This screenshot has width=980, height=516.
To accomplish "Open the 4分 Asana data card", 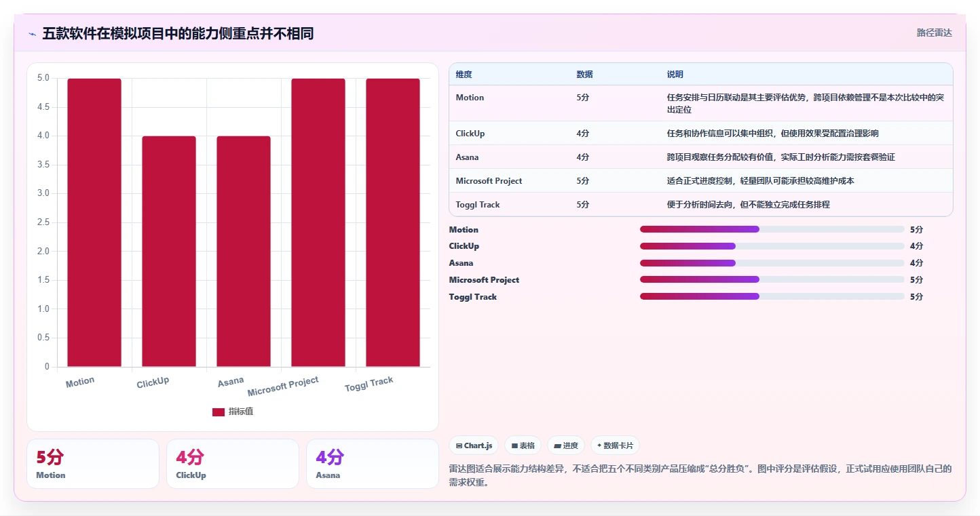I will pyautogui.click(x=373, y=464).
